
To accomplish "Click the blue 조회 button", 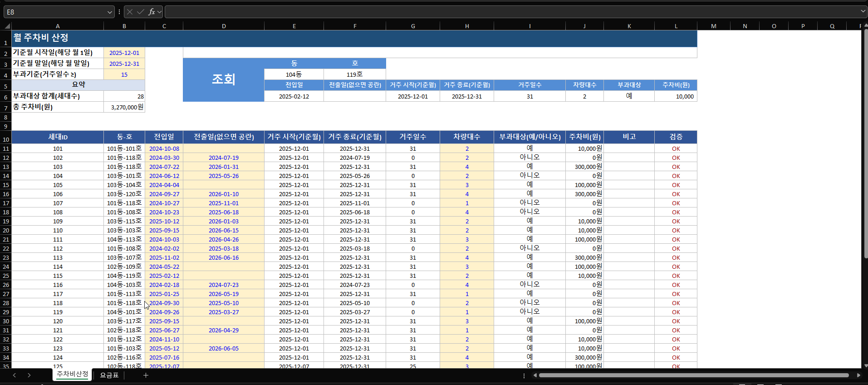I will pyautogui.click(x=223, y=79).
